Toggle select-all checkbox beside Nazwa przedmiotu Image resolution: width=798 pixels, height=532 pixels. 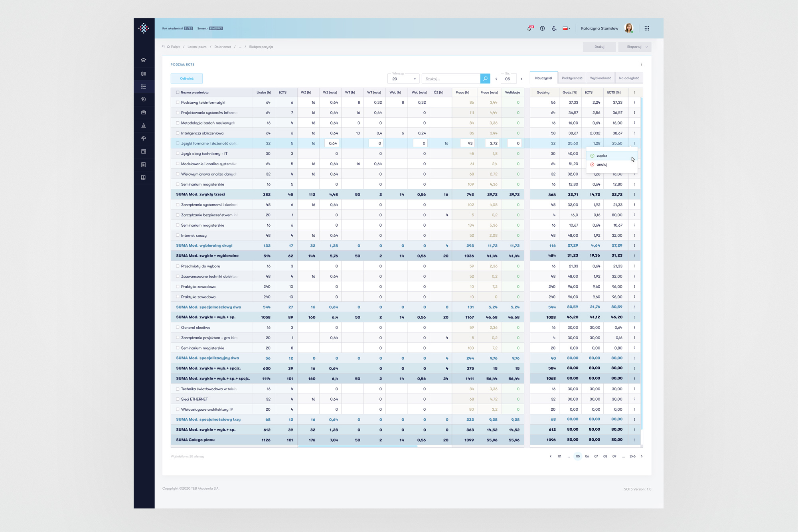(x=178, y=93)
